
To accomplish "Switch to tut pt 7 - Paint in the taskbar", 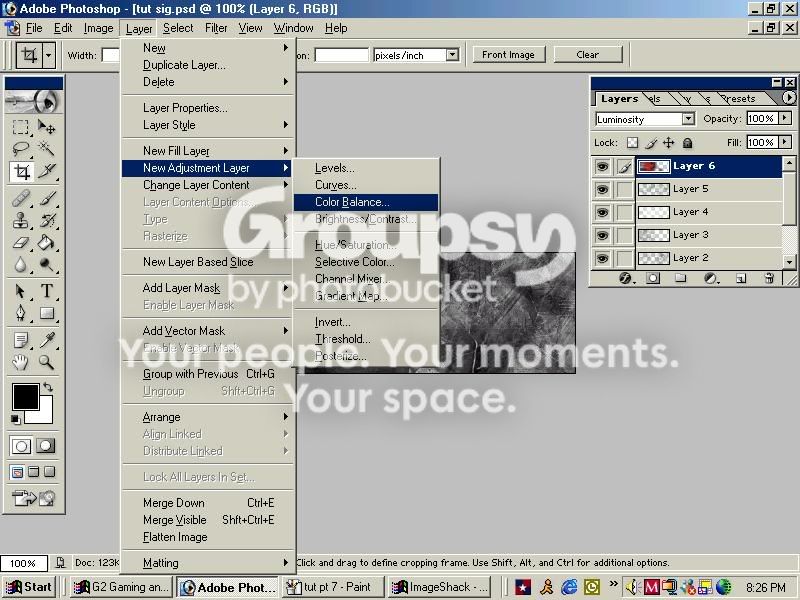I will pyautogui.click(x=332, y=587).
